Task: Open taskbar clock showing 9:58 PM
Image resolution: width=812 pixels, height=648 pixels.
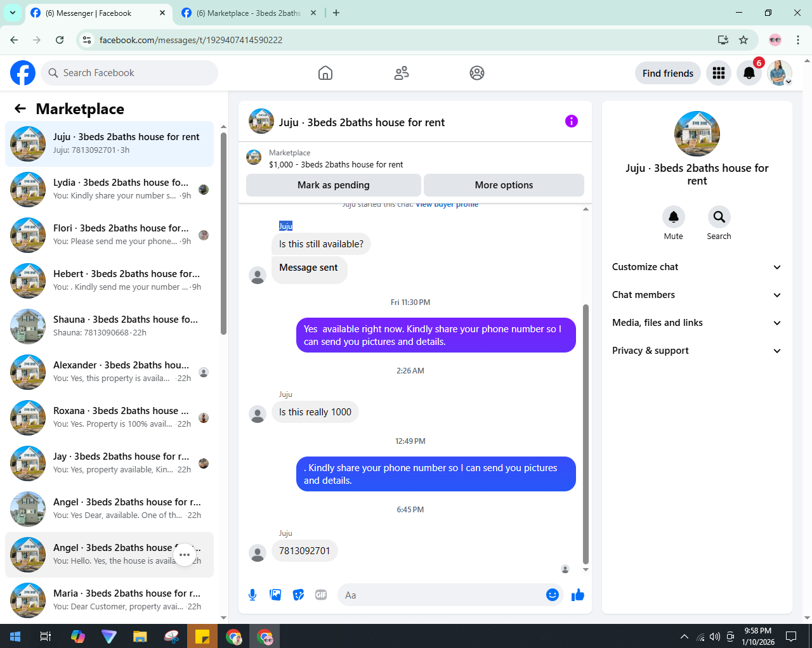Action: (x=758, y=636)
